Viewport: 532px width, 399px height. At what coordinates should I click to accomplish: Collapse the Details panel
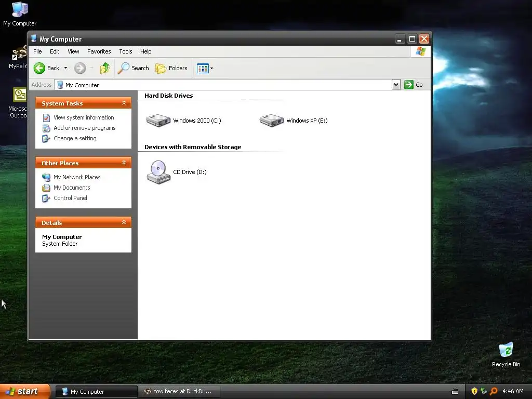coord(124,222)
